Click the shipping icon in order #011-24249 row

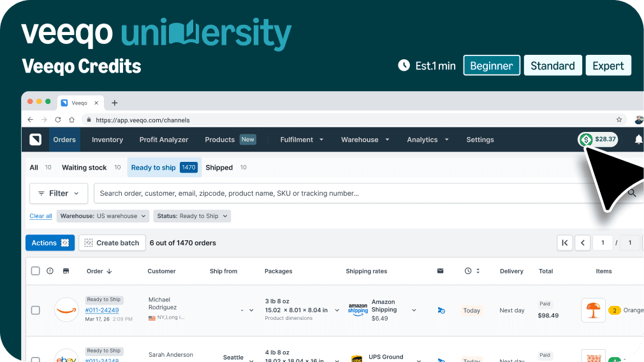[x=441, y=310]
